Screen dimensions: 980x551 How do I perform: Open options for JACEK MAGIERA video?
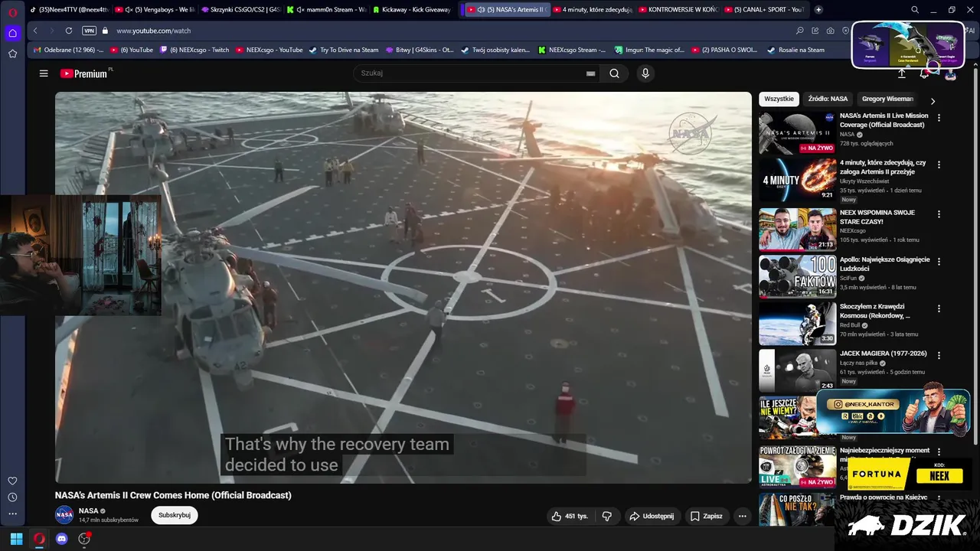939,355
